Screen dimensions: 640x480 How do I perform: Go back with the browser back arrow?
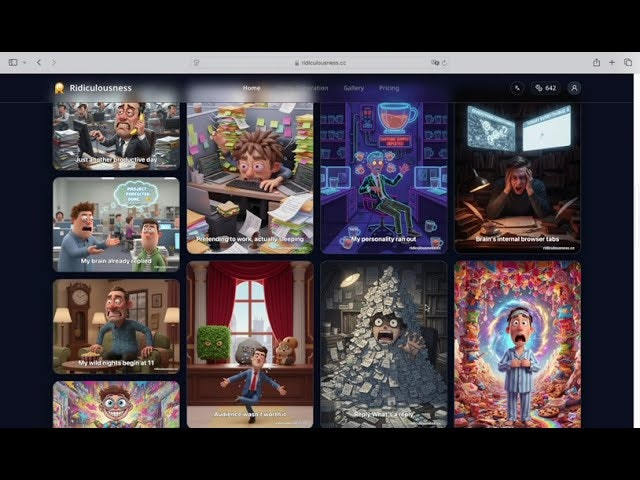tap(39, 62)
